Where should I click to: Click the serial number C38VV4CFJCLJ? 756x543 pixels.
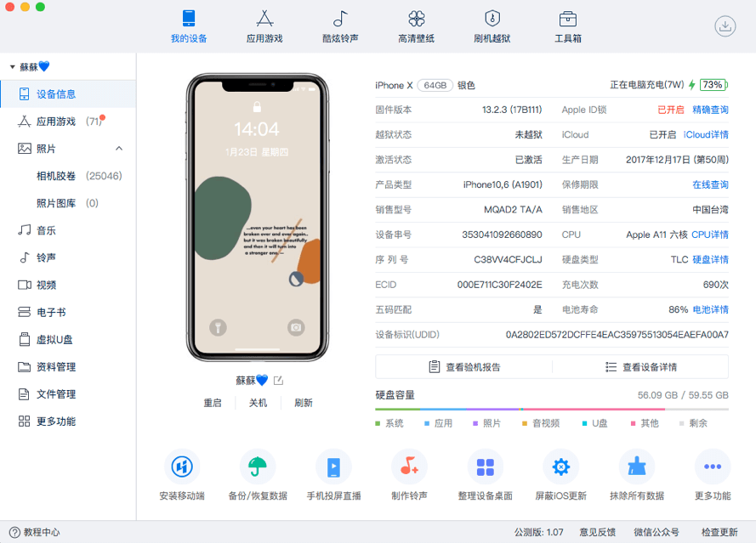508,260
